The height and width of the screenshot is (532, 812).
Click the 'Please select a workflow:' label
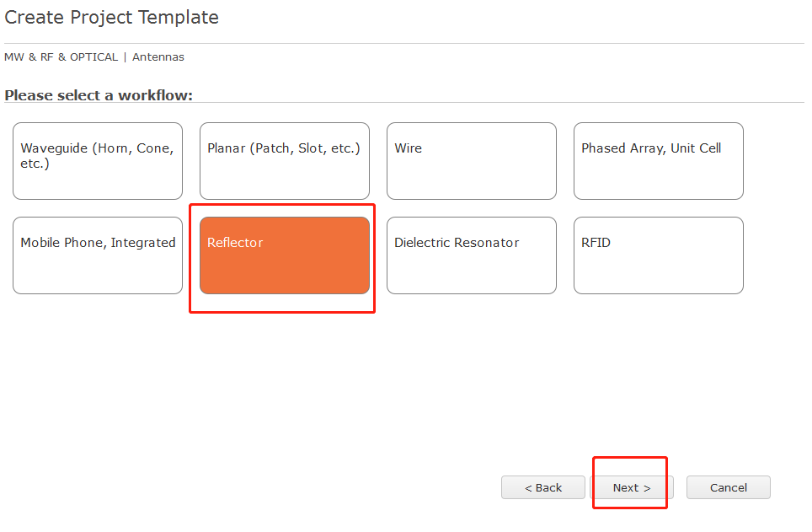click(x=99, y=95)
